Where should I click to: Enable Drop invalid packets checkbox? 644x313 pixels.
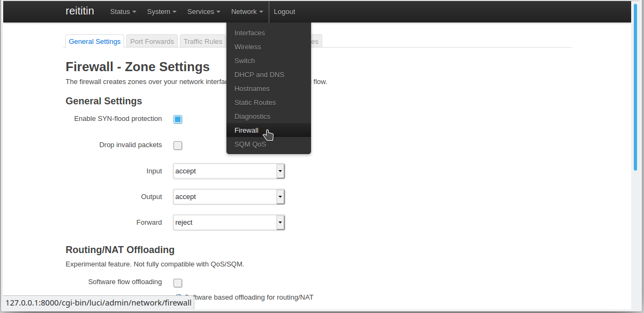click(x=178, y=146)
